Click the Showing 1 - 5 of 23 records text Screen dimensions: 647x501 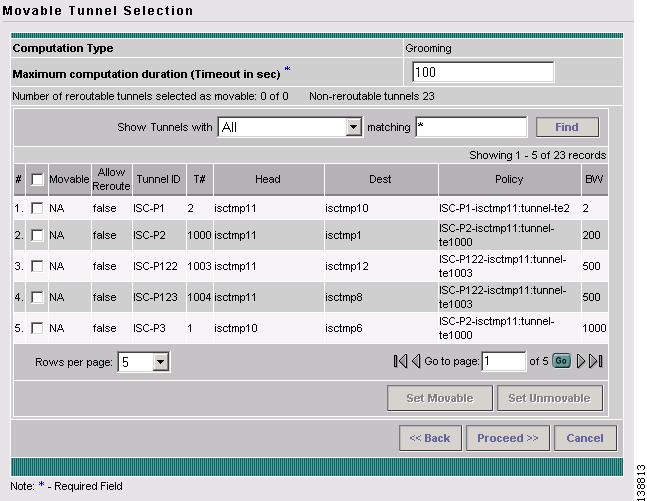(537, 155)
